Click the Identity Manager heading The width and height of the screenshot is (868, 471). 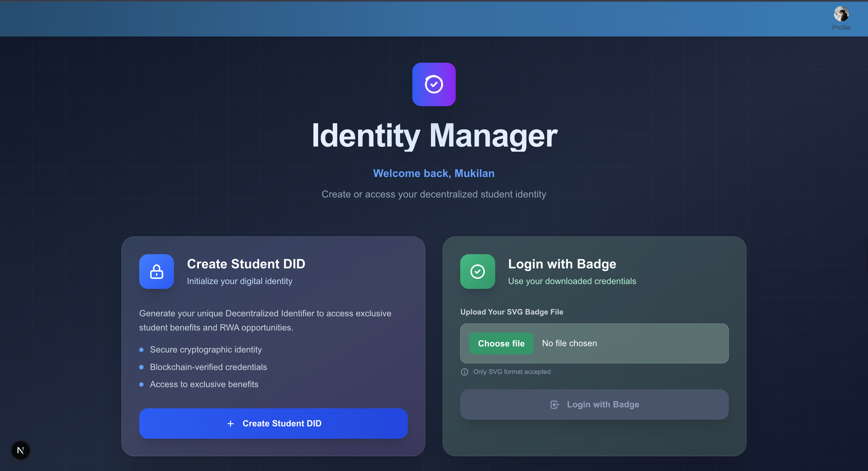(434, 135)
